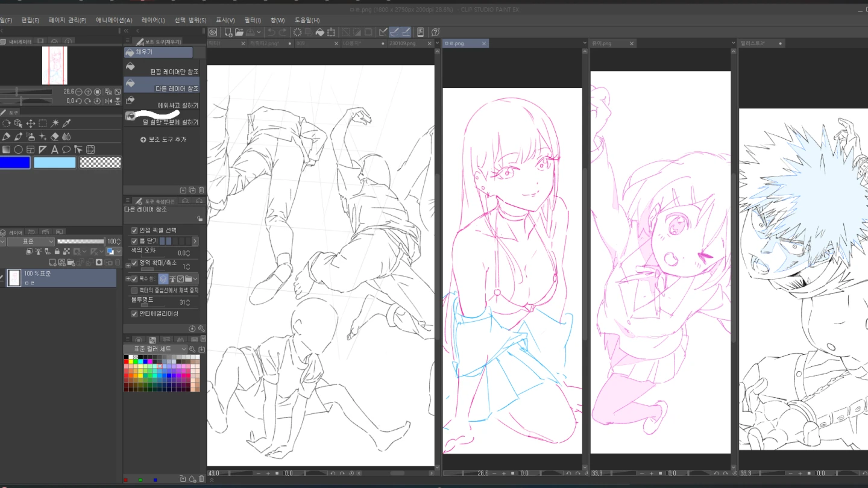Open 애니메이션(A) menu

coord(114,20)
